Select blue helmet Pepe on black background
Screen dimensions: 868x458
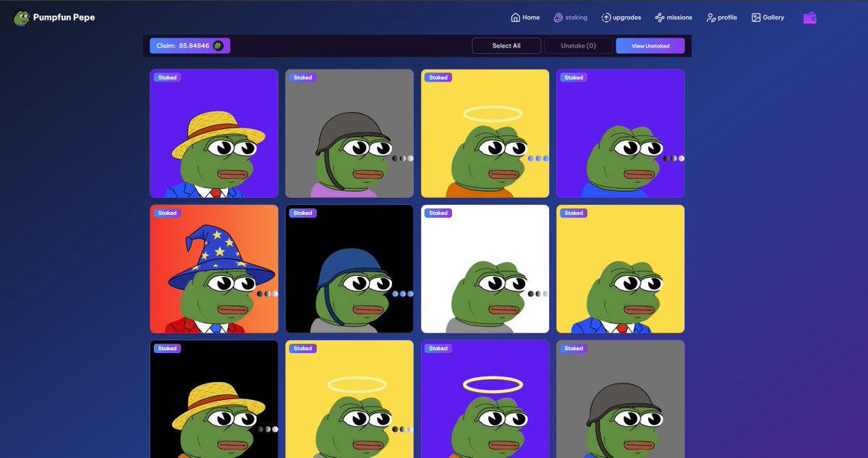pyautogui.click(x=349, y=269)
